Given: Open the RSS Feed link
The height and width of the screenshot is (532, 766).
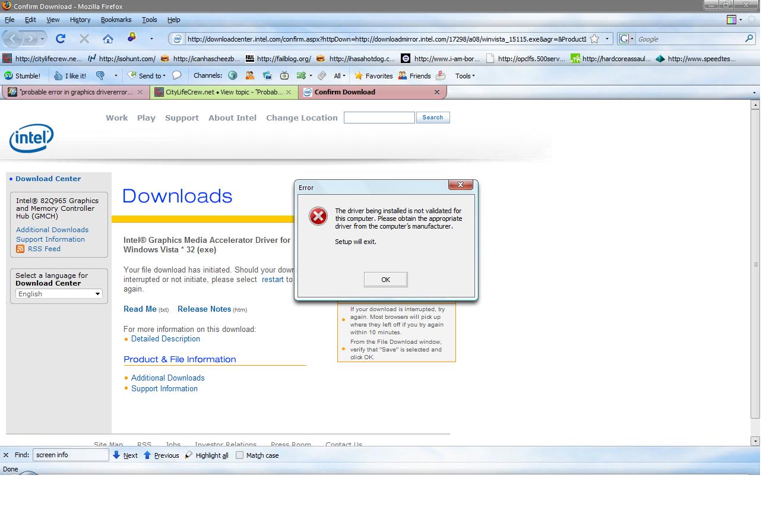Looking at the screenshot, I should [44, 249].
